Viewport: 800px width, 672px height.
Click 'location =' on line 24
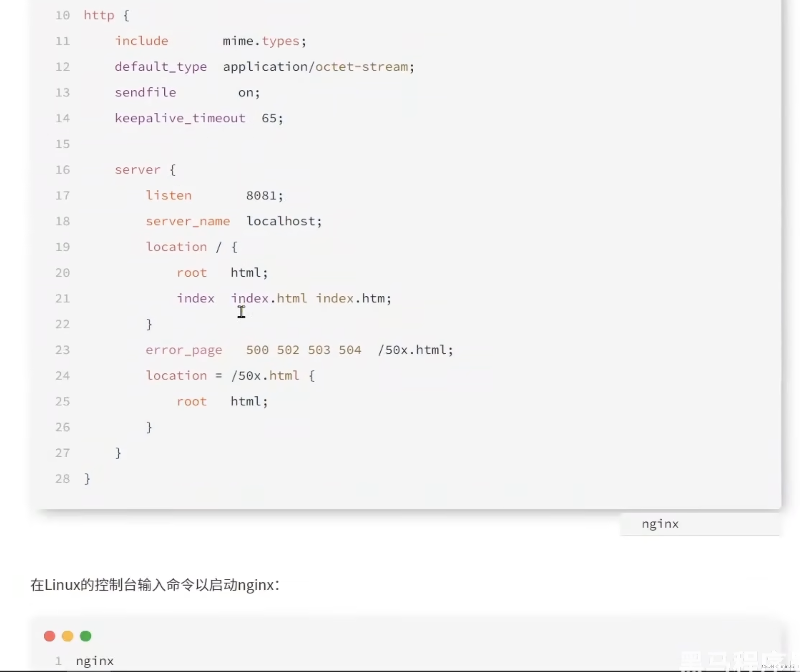click(184, 376)
